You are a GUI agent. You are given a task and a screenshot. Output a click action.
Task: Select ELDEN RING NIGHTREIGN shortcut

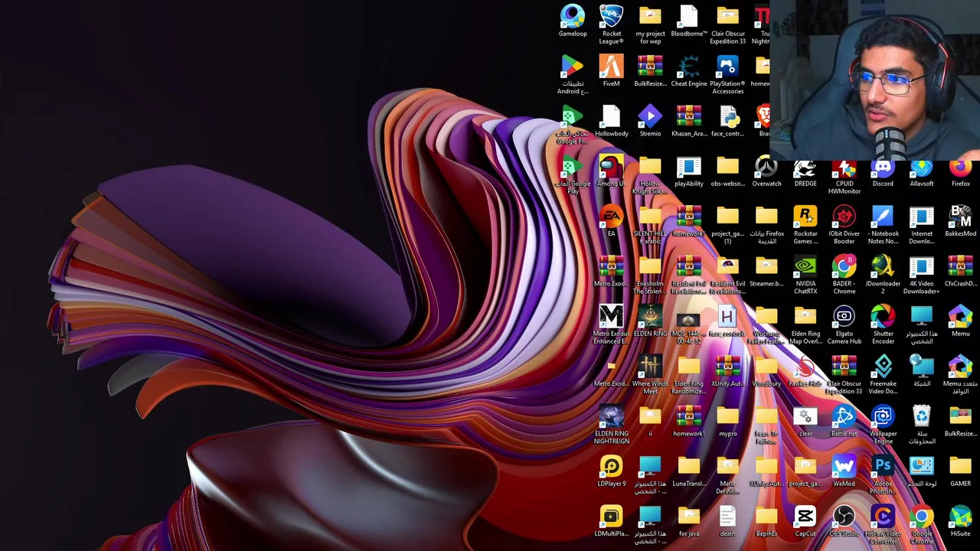pos(611,425)
